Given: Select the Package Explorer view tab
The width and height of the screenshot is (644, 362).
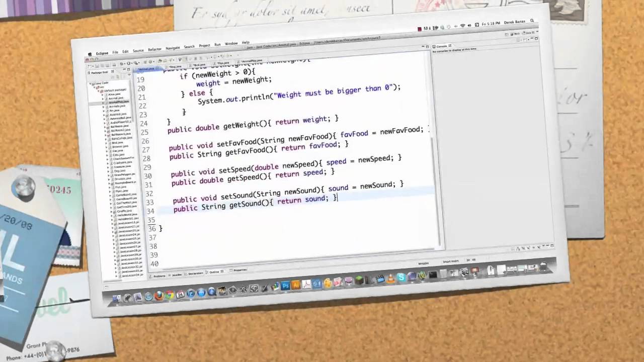Looking at the screenshot, I should [100, 72].
